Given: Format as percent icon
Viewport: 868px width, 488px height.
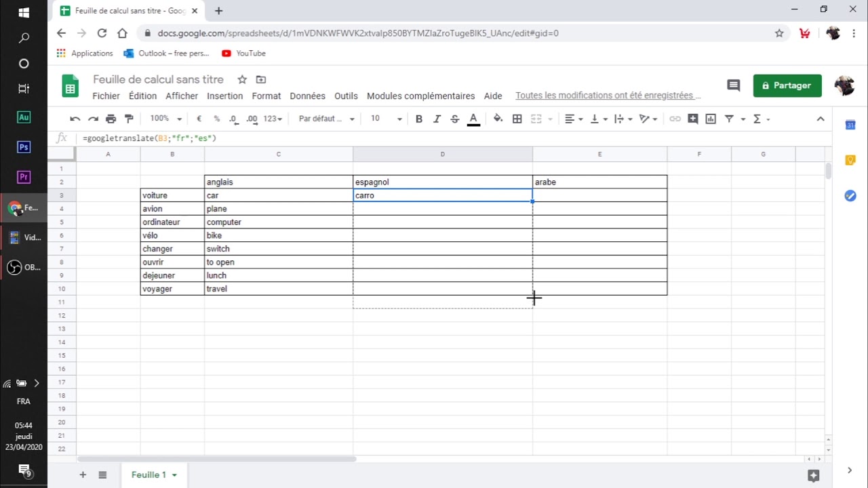Looking at the screenshot, I should (217, 119).
